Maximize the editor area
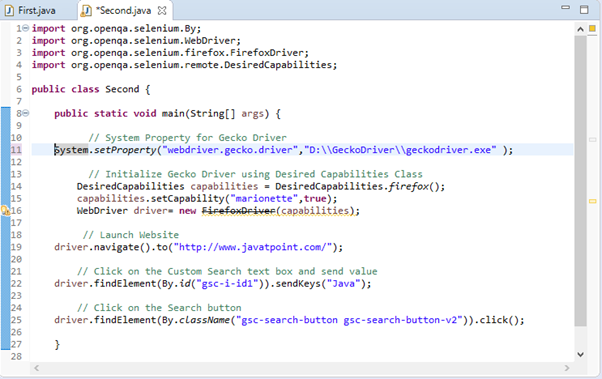Image resolution: width=602 pixels, height=379 pixels. [584, 9]
